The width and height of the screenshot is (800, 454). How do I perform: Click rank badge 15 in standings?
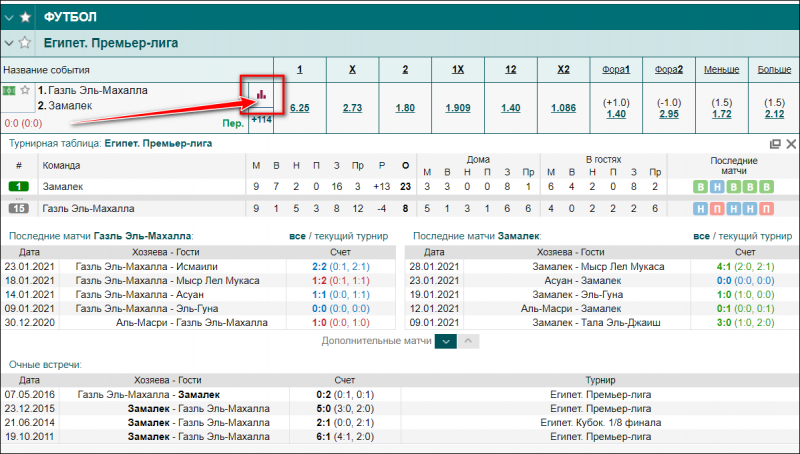19,208
